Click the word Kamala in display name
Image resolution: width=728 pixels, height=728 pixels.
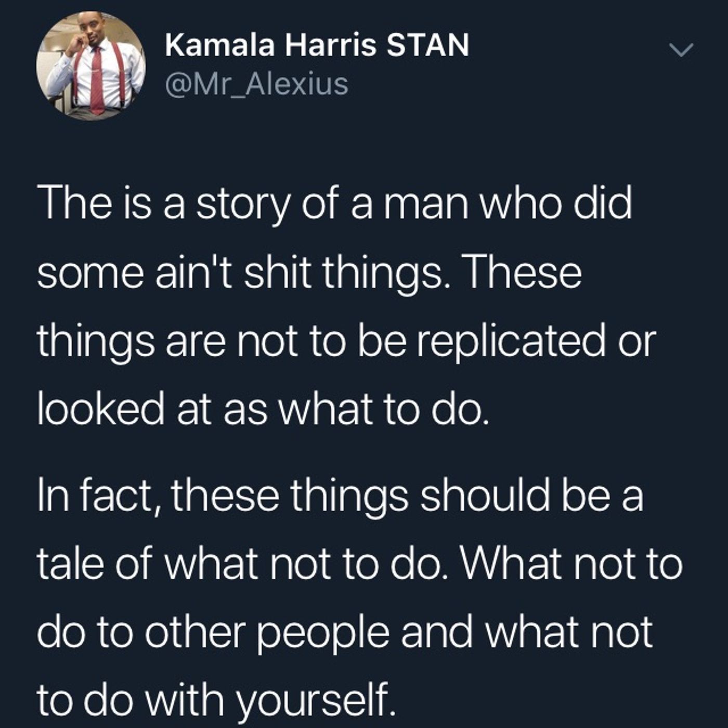pos(220,45)
